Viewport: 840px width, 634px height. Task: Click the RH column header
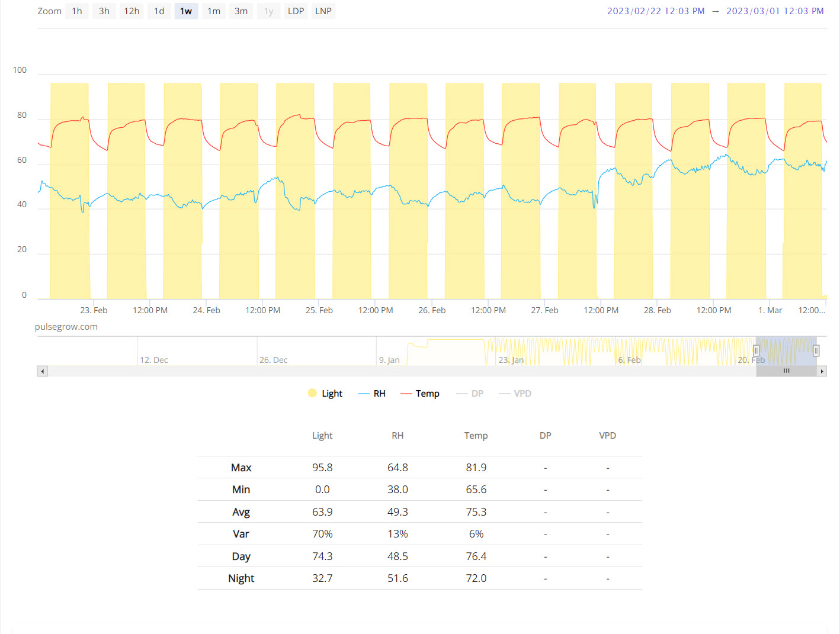(397, 436)
